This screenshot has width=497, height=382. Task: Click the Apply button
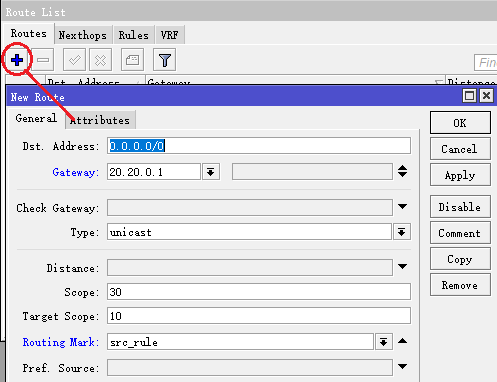tap(460, 175)
